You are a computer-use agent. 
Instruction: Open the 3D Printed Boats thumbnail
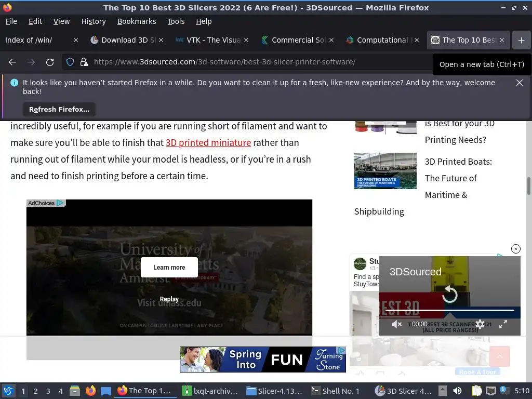[385, 170]
